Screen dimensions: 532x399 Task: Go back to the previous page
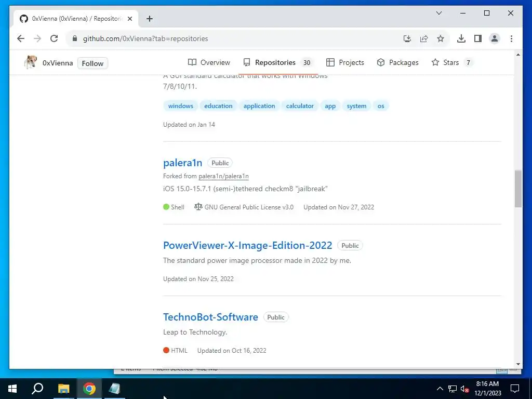pyautogui.click(x=21, y=38)
